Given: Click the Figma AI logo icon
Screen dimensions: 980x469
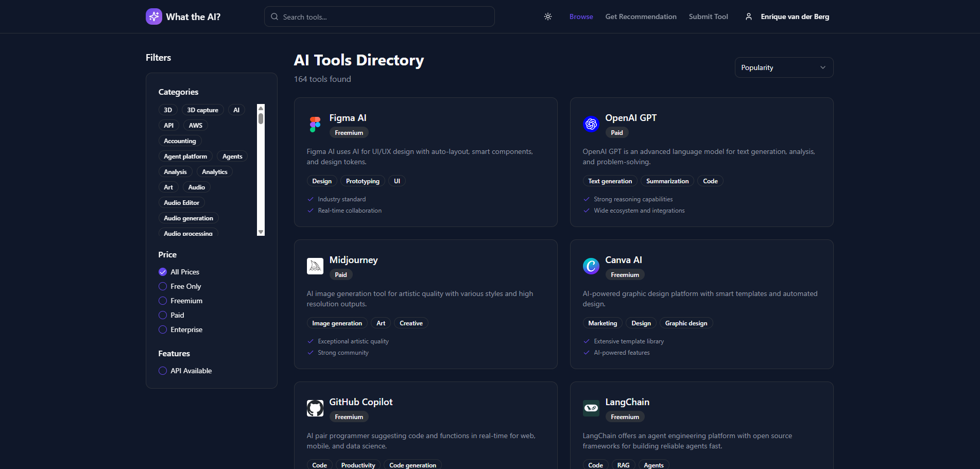Looking at the screenshot, I should [315, 124].
